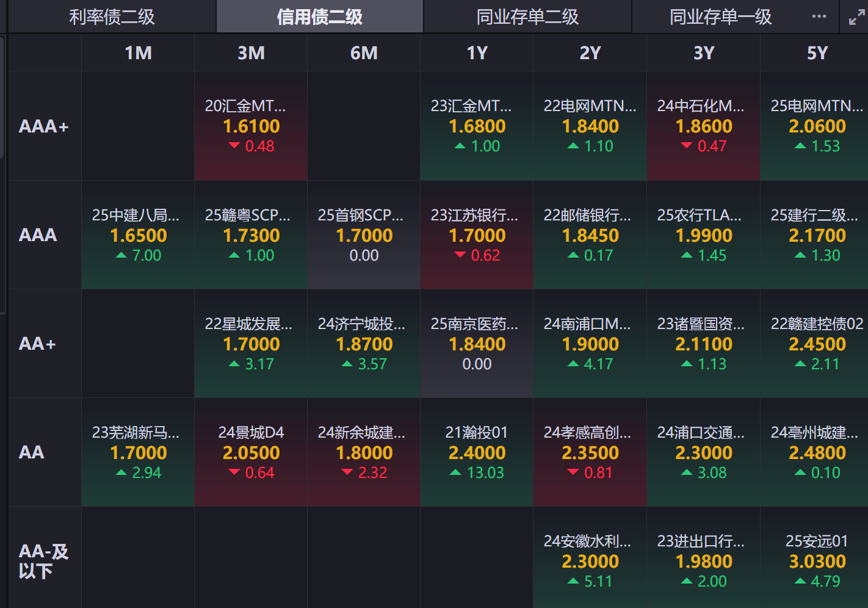
Task: Select the 23进出口行 bond cell at 1.9800
Action: 703,561
